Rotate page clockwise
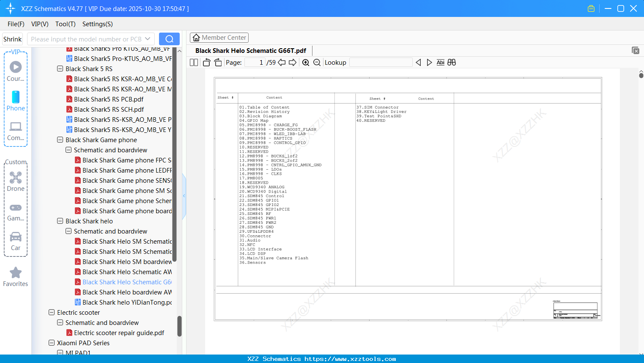The width and height of the screenshot is (644, 363). (x=218, y=63)
